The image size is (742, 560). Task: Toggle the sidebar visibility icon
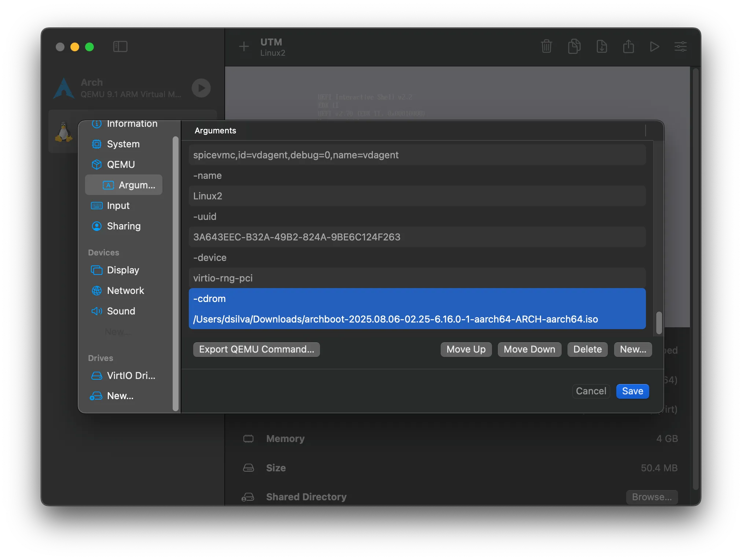pos(120,47)
